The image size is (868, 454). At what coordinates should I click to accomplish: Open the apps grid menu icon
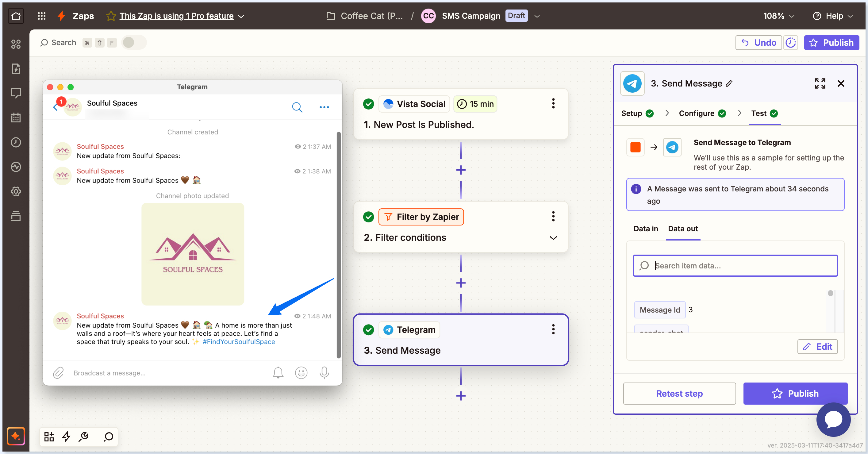pyautogui.click(x=41, y=16)
